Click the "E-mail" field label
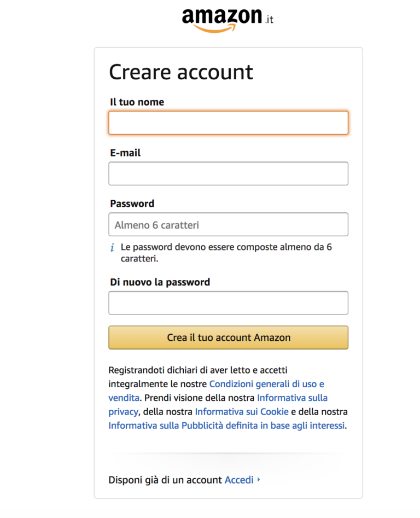Screen dimensions: 420x518 (x=125, y=153)
